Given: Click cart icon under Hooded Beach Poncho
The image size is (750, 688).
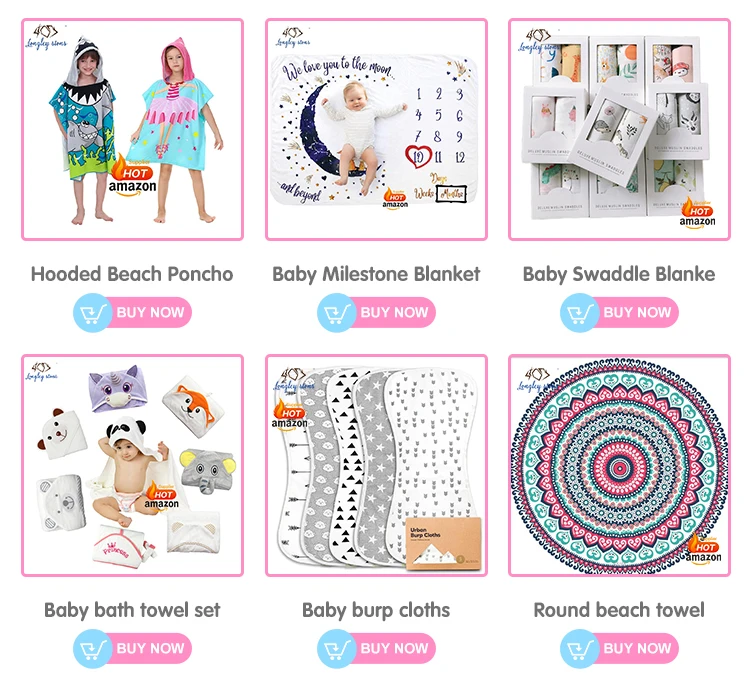Looking at the screenshot, I should pyautogui.click(x=93, y=313).
